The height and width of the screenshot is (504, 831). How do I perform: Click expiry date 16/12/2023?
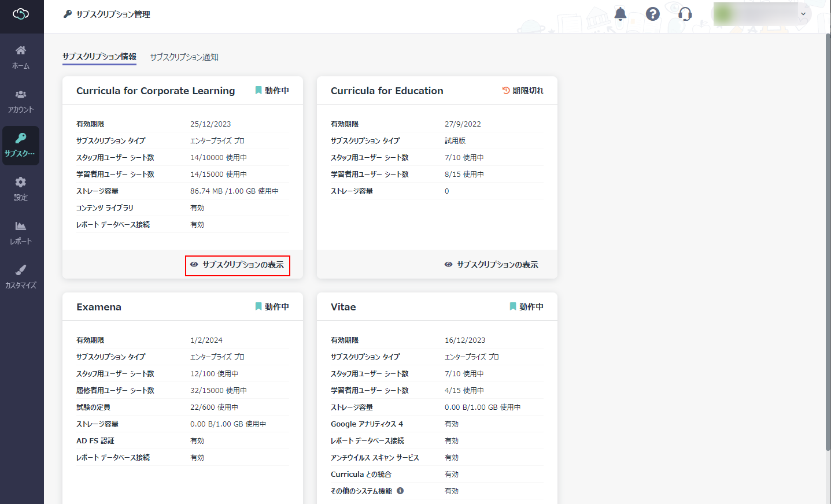tap(465, 340)
